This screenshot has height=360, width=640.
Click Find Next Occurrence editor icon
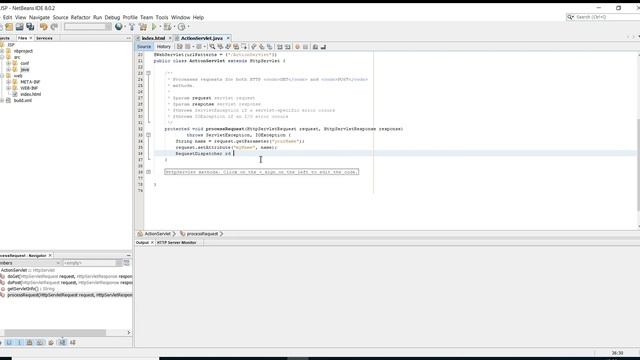point(228,47)
